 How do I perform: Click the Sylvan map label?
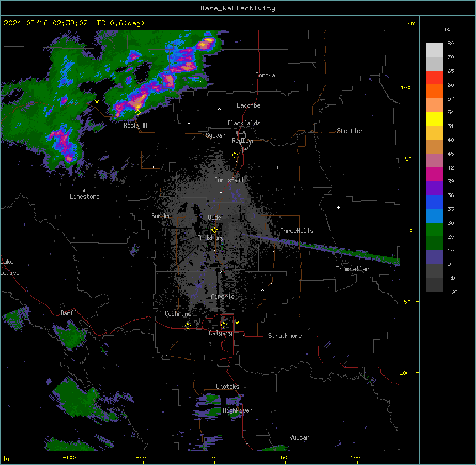pos(215,135)
